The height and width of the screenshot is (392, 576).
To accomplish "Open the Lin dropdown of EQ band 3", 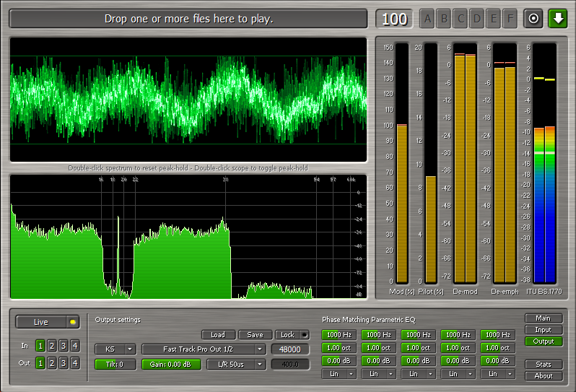I will pos(418,374).
